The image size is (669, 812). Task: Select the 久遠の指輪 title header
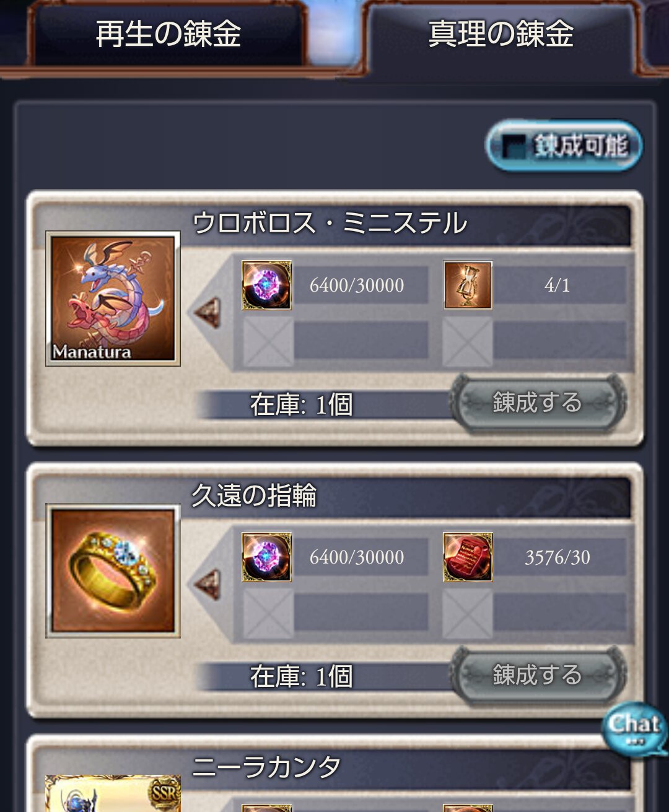point(254,495)
